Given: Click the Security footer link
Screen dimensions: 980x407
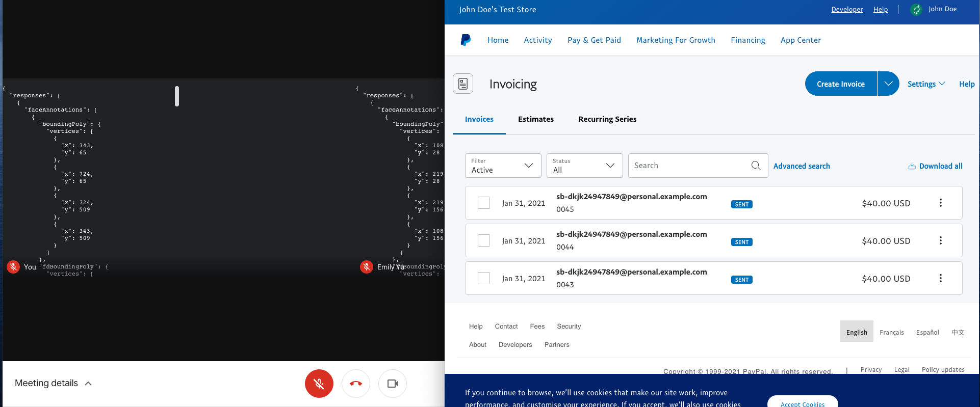Looking at the screenshot, I should coord(569,327).
